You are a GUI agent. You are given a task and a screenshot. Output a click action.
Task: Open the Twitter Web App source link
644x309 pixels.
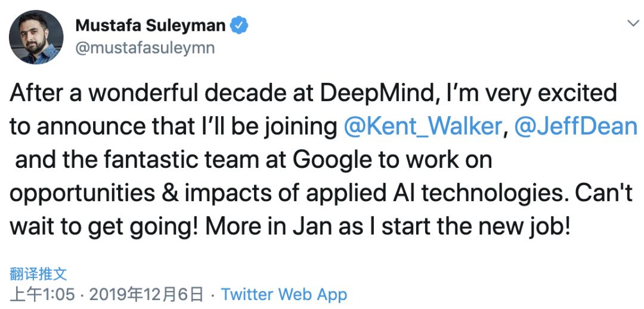[x=284, y=294]
